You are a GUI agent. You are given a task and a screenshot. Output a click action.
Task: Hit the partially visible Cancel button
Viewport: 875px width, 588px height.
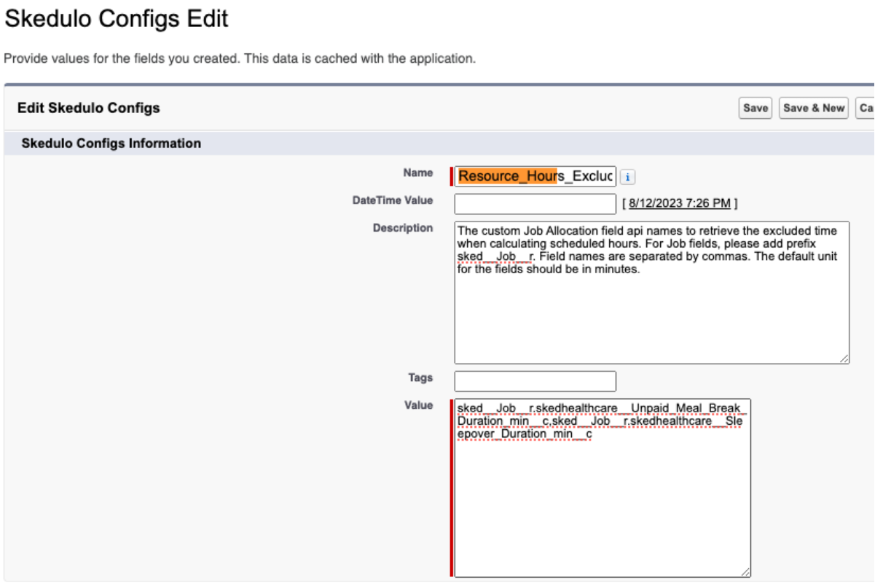(866, 108)
